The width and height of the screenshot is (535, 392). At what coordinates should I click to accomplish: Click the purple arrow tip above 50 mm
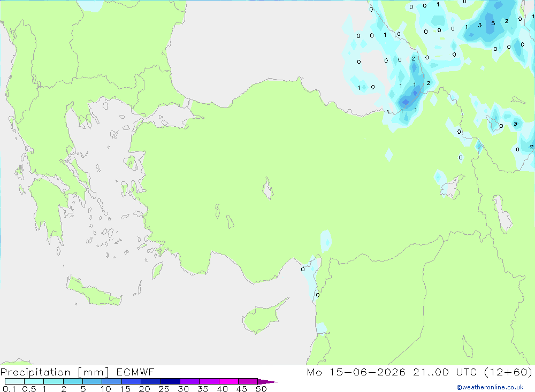(x=267, y=381)
